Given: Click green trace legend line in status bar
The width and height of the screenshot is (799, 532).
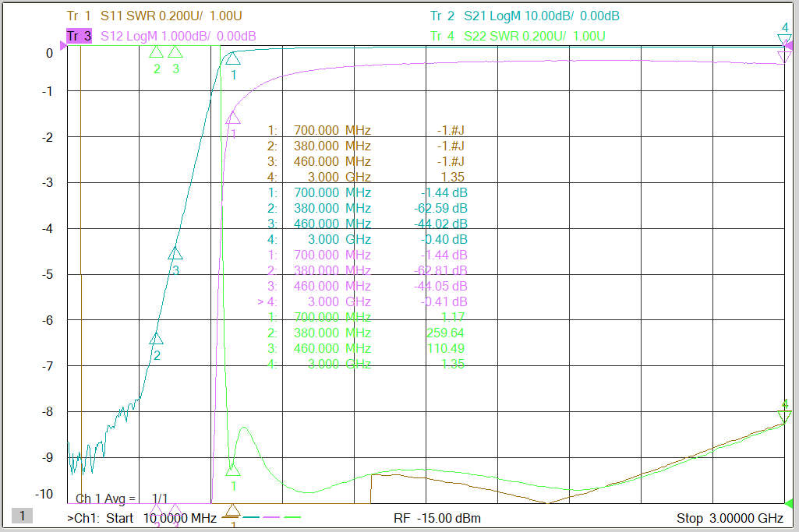Looking at the screenshot, I should coord(292,517).
